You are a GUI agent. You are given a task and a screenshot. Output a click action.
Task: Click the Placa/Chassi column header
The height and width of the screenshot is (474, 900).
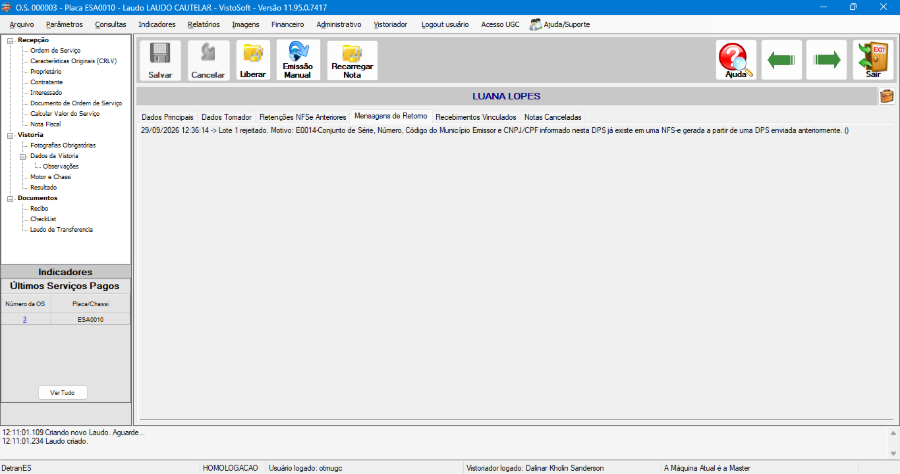91,304
